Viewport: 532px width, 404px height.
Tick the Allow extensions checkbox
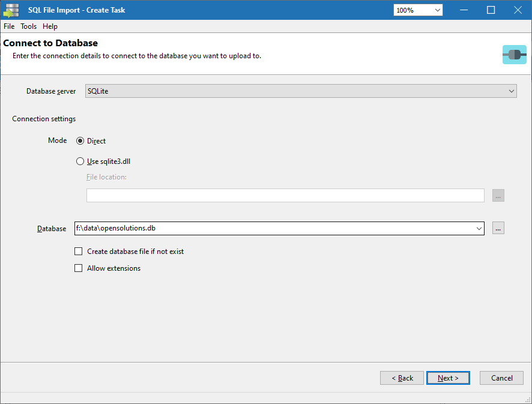[x=79, y=268]
